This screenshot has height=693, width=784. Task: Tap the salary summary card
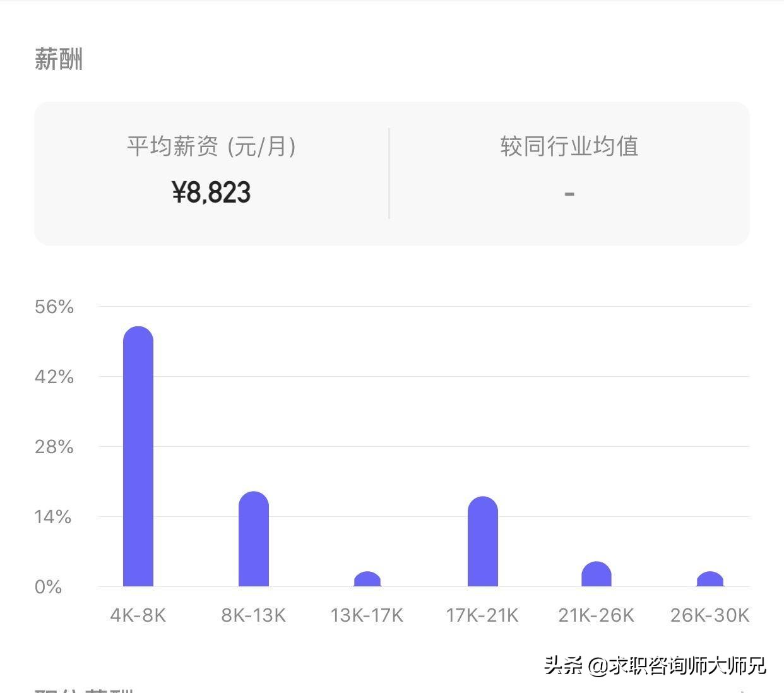pos(391,172)
